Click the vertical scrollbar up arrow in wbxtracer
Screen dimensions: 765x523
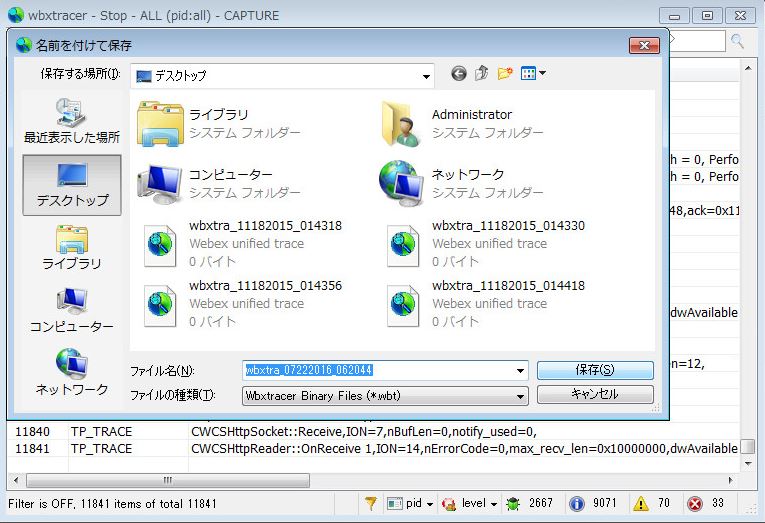pyautogui.click(x=748, y=68)
